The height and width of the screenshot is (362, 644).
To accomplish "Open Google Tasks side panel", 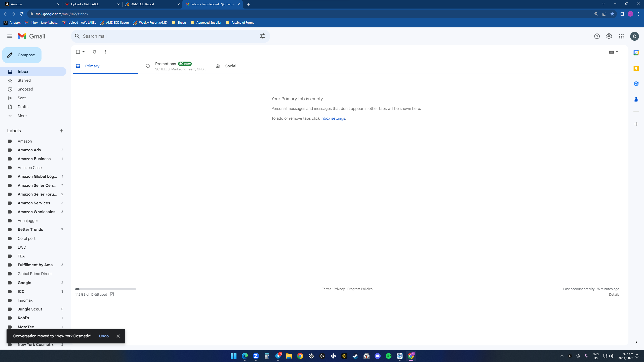I will [x=636, y=84].
